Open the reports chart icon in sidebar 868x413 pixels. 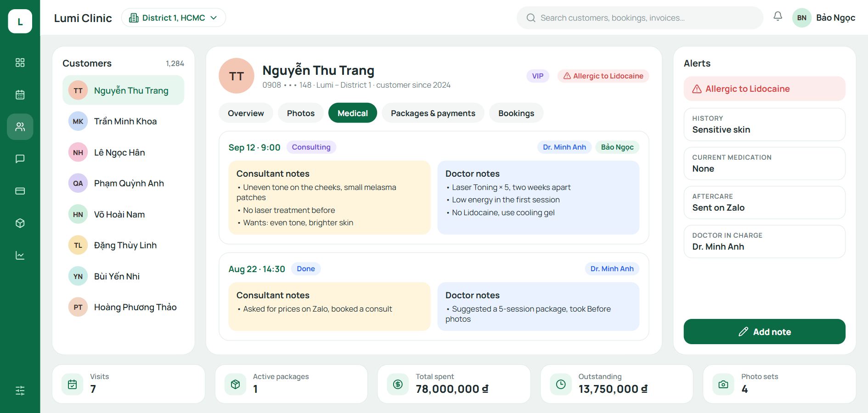click(x=20, y=255)
